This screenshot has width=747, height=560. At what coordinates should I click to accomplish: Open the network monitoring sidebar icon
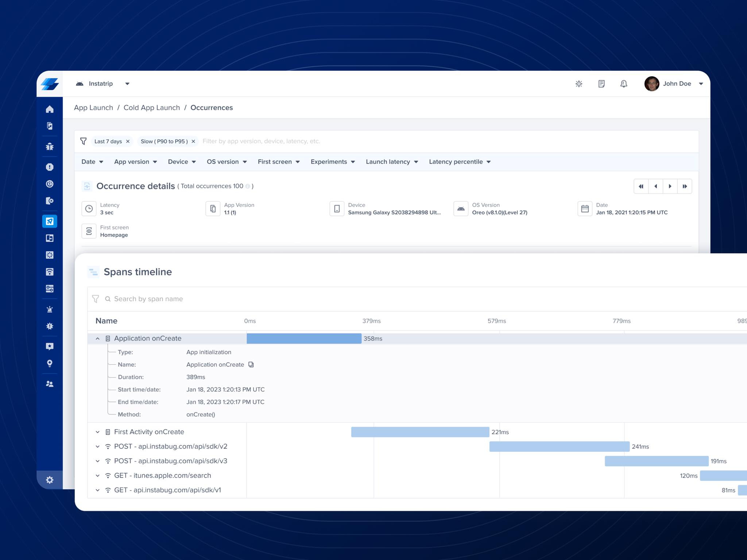50,272
